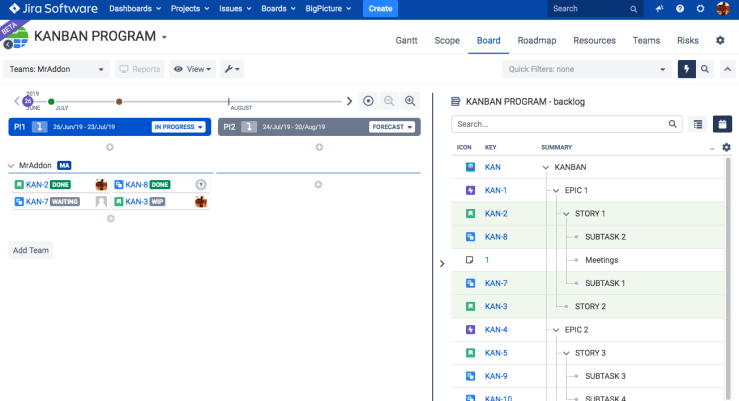Click the magnifier icon beside Quick Filters
The image size is (739, 401).
tap(705, 69)
